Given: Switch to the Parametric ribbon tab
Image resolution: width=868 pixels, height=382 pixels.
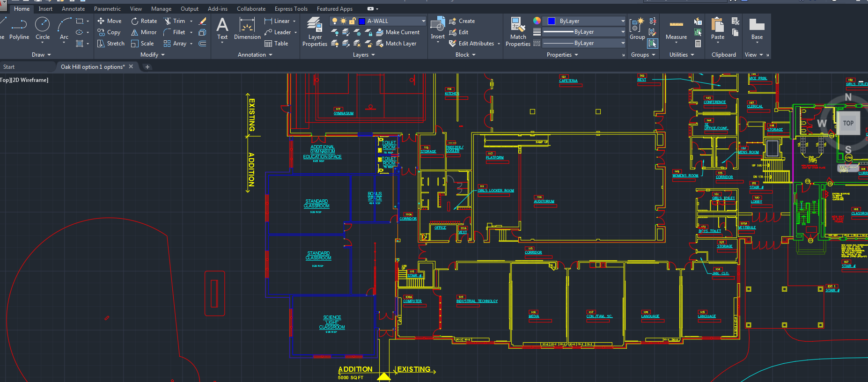Looking at the screenshot, I should click(107, 9).
